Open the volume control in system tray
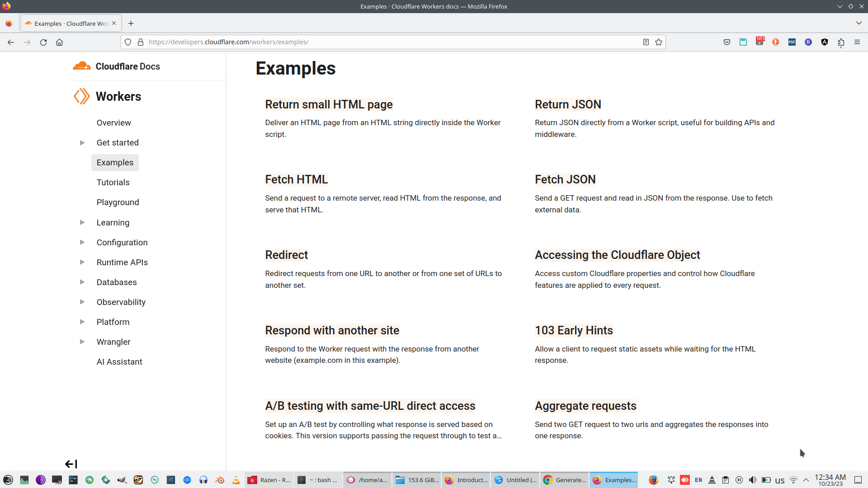The height and width of the screenshot is (488, 868). click(752, 480)
